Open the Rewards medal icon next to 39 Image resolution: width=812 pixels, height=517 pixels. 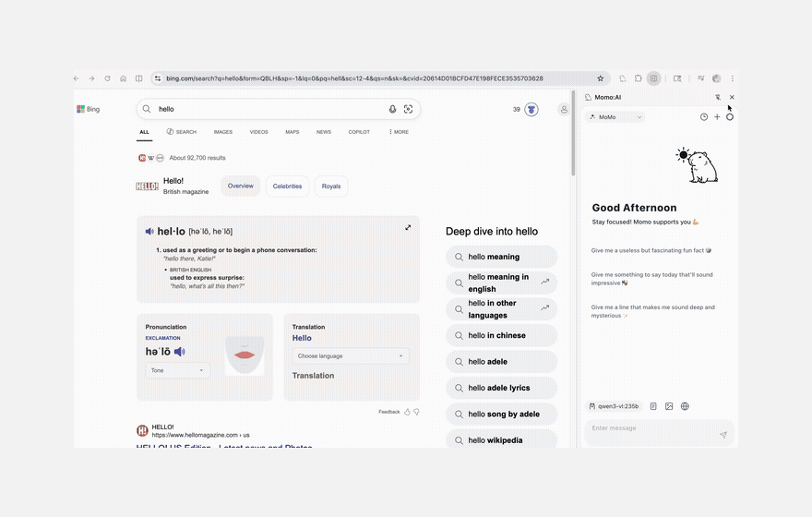(531, 109)
